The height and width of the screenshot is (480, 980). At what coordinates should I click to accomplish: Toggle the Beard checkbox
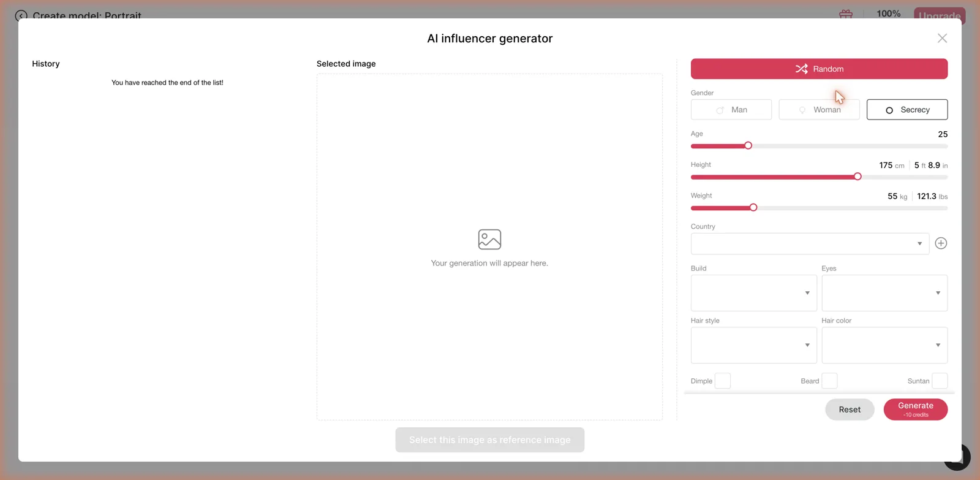[x=829, y=381]
